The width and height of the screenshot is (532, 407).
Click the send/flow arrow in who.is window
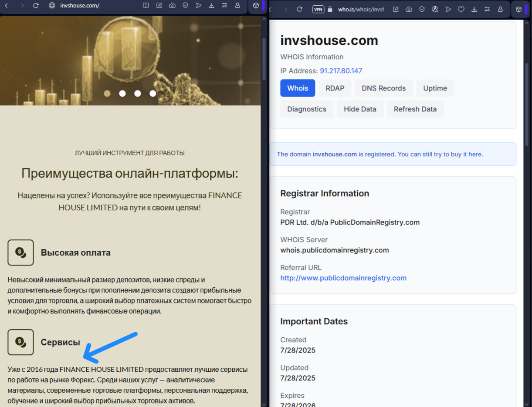click(448, 9)
